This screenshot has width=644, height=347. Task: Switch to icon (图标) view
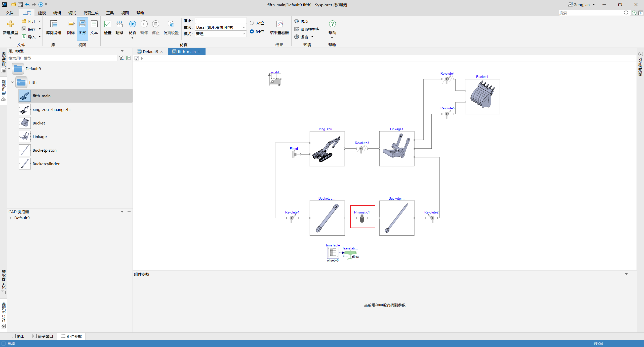pos(71,28)
